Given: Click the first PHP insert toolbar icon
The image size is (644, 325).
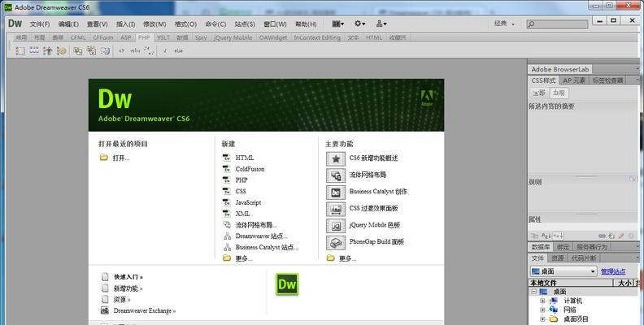Looking at the screenshot, I should 20,50.
